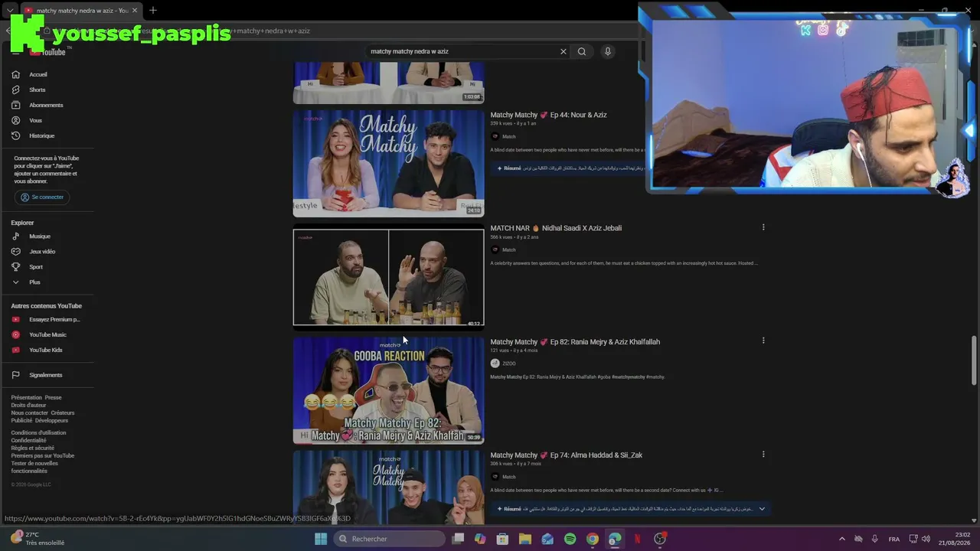Open the Présentation footer link
The height and width of the screenshot is (551, 980).
26,398
